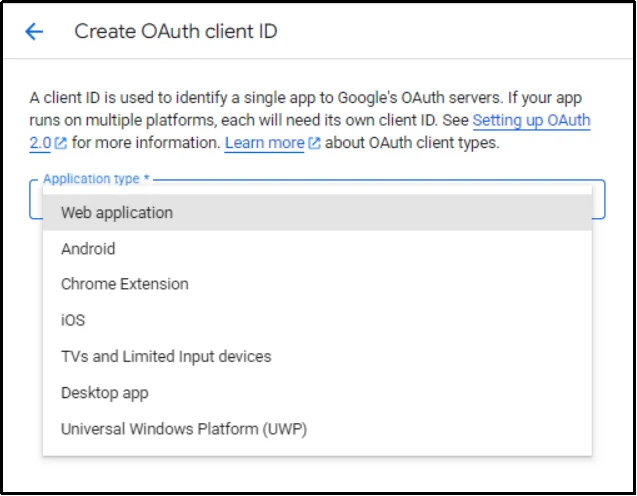The width and height of the screenshot is (637, 496).
Task: Pick TVs and Limited Input devices
Action: tap(317, 356)
